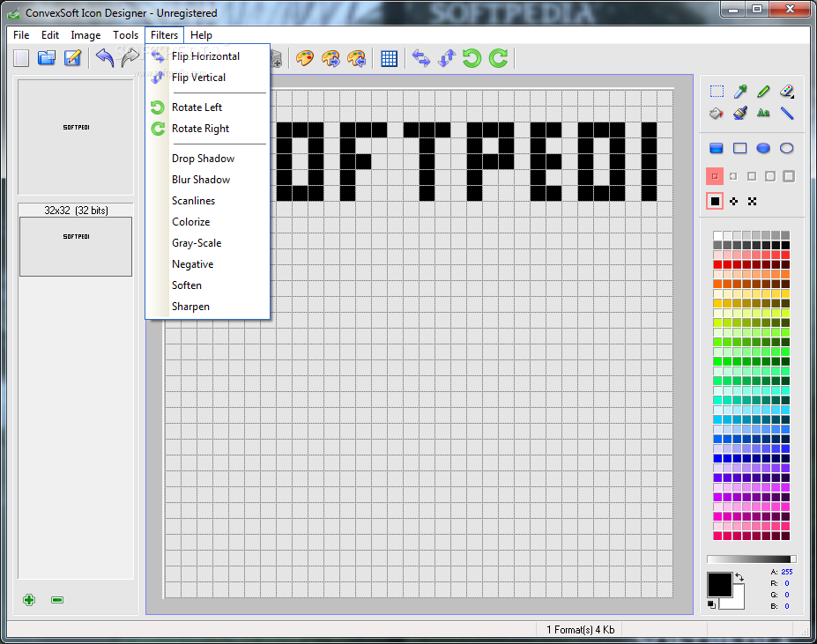This screenshot has width=817, height=644.
Task: Open the File menu
Action: [21, 35]
